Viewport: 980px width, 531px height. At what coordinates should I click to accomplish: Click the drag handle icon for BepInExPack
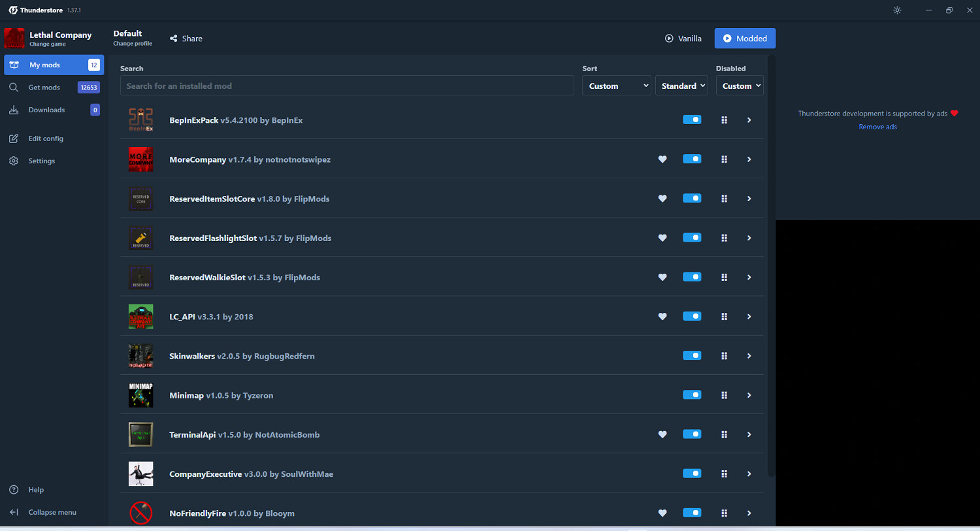click(724, 120)
